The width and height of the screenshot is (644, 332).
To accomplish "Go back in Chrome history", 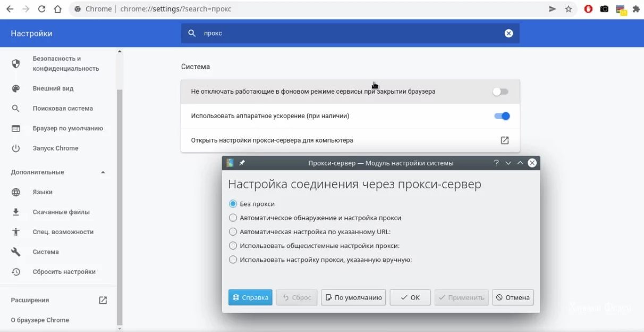I will [x=10, y=9].
